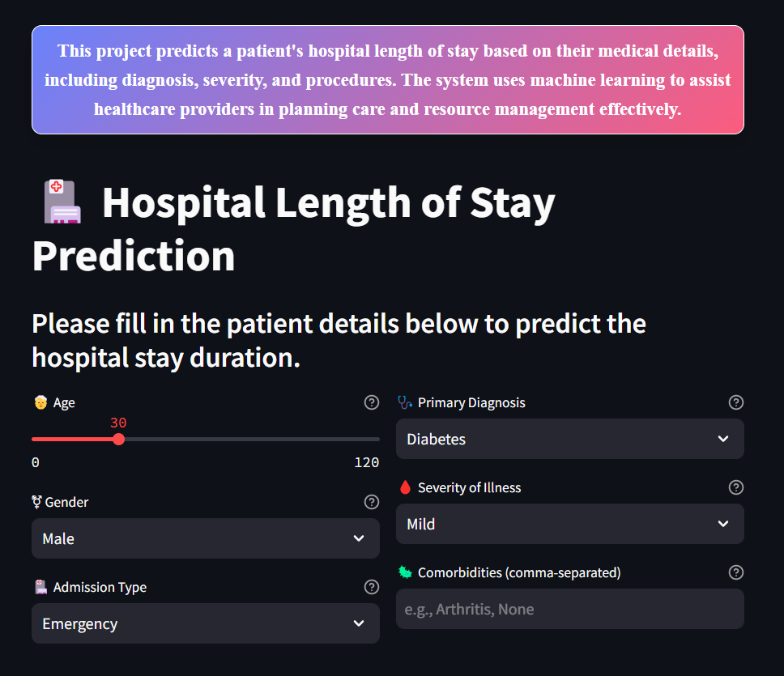The width and height of the screenshot is (784, 676).
Task: Open the Primary Diagnosis selector showing Diabetes
Action: pos(569,439)
